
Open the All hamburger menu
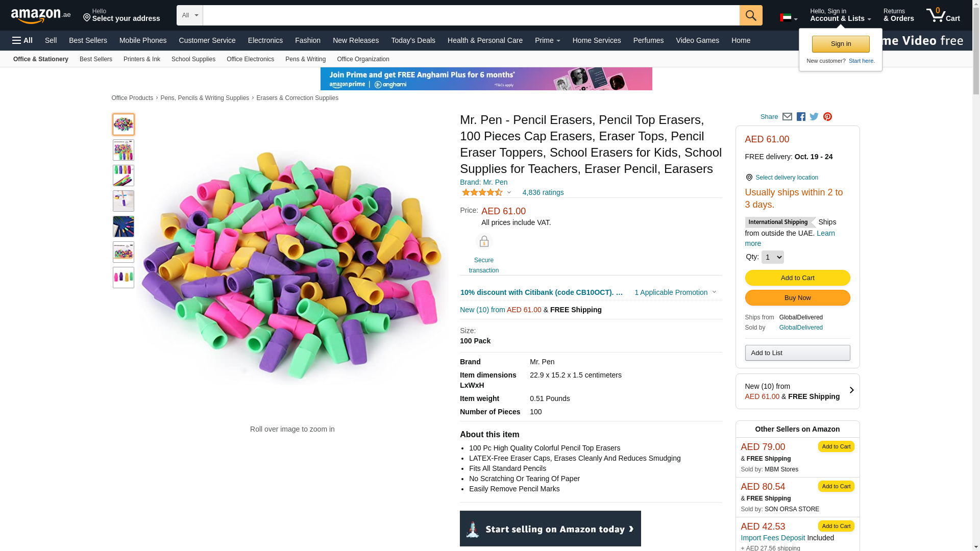[22, 40]
